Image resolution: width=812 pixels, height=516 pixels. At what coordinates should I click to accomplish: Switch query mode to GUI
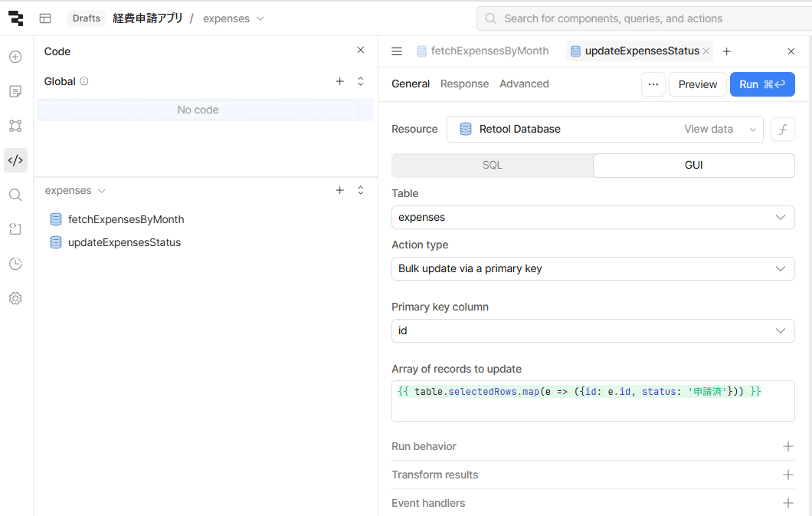(693, 165)
